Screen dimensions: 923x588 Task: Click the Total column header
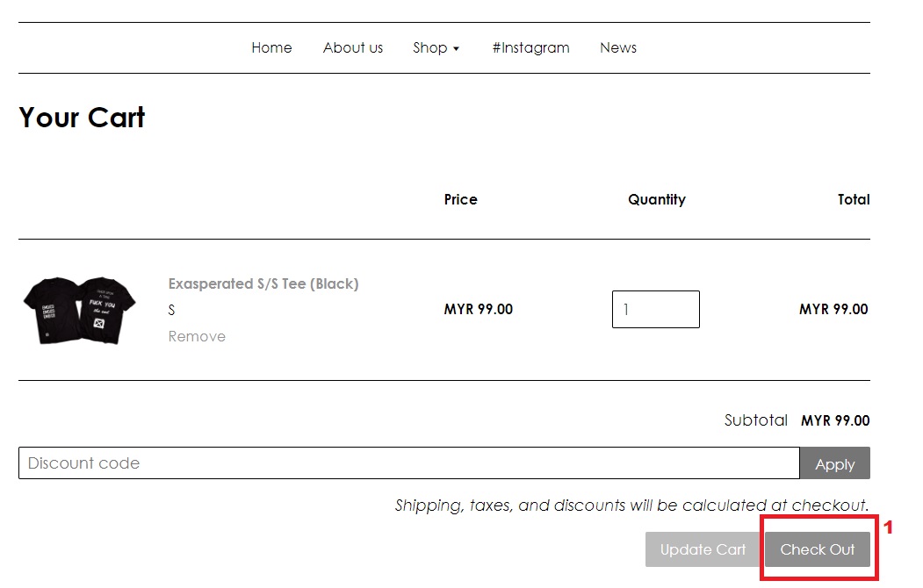(x=854, y=200)
